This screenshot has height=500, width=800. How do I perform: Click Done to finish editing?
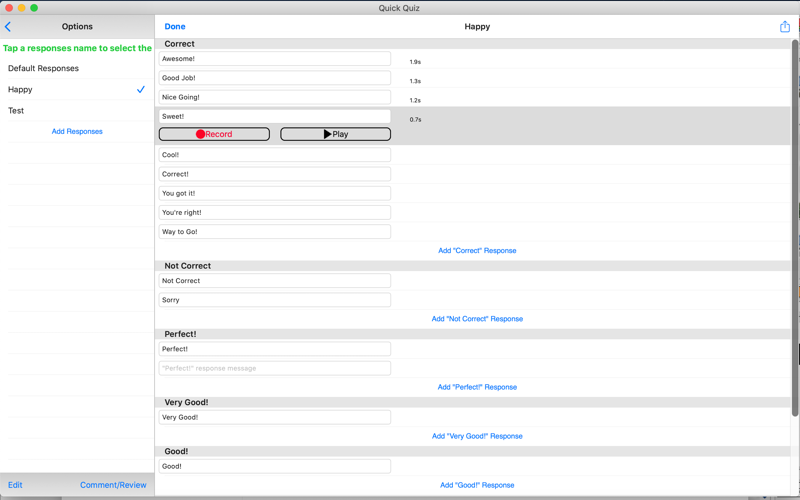175,27
